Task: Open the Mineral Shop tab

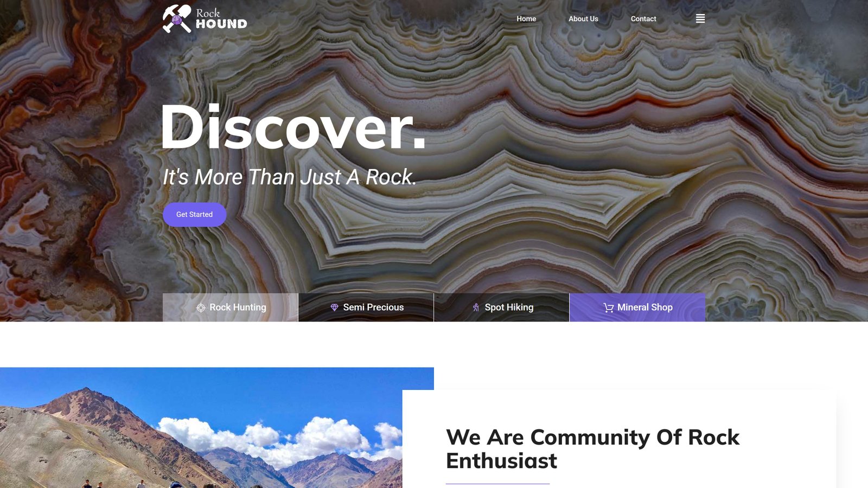Action: point(637,307)
